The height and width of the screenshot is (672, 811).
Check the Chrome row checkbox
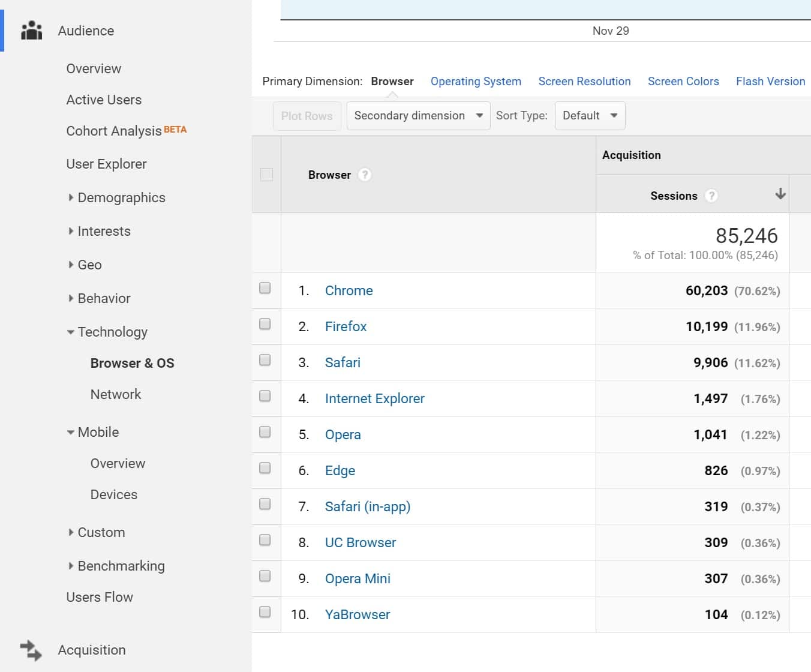(x=265, y=288)
